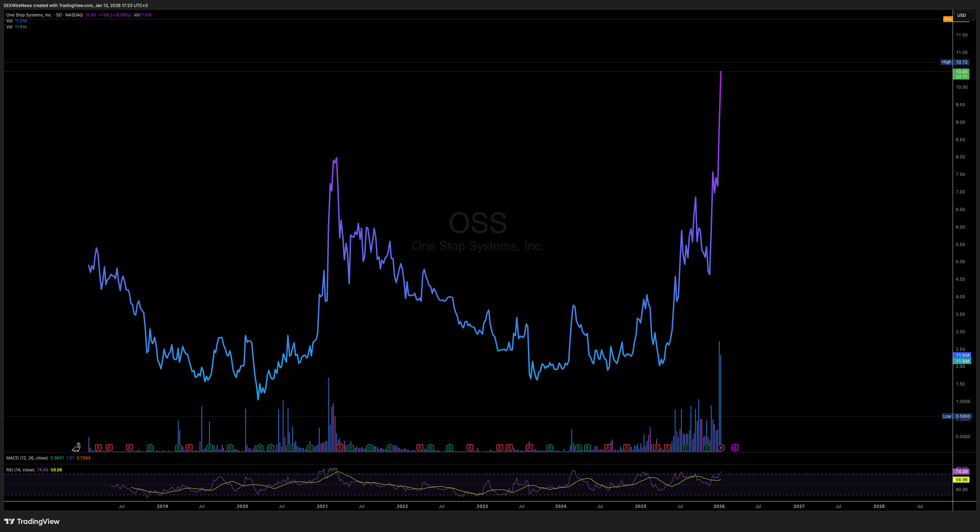
Task: Click the 2026 label on time axis
Action: click(719, 506)
